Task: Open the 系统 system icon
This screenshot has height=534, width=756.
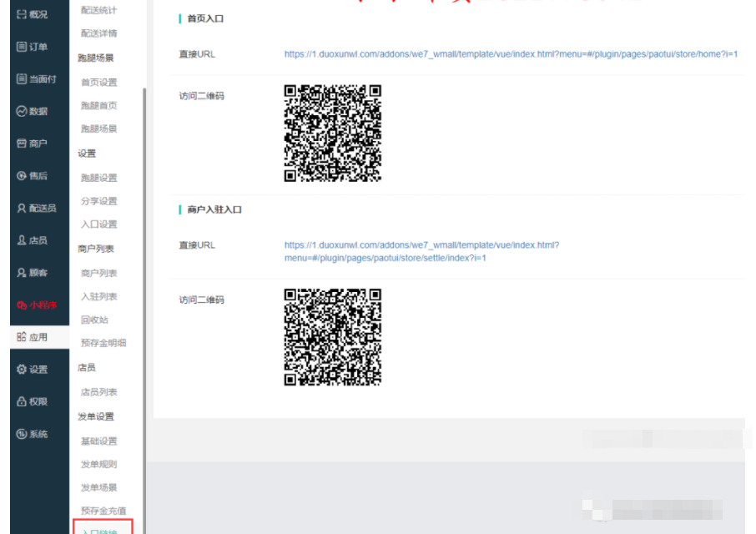Action: coord(22,434)
